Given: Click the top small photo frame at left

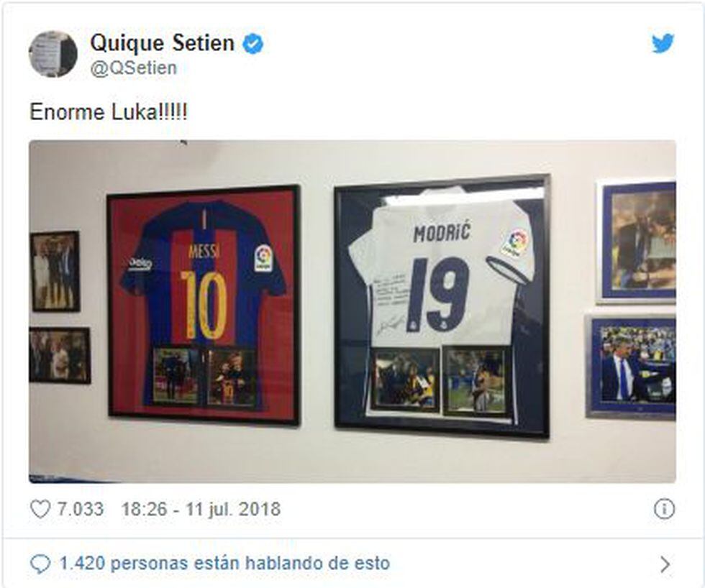Looking at the screenshot, I should 55,271.
